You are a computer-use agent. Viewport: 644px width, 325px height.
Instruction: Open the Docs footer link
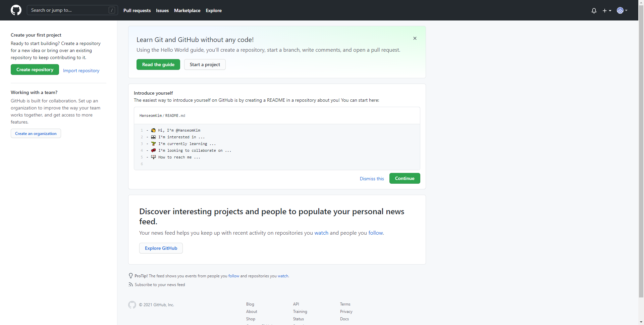tap(344, 319)
